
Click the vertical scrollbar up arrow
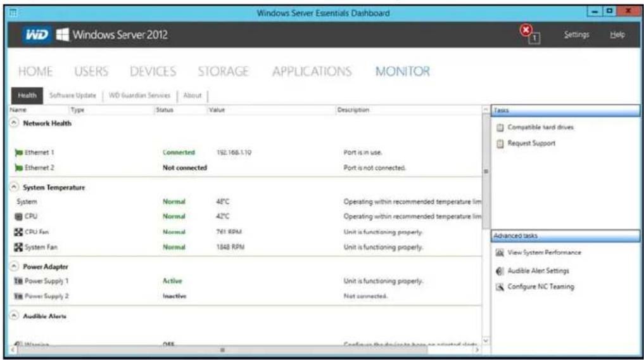click(486, 110)
